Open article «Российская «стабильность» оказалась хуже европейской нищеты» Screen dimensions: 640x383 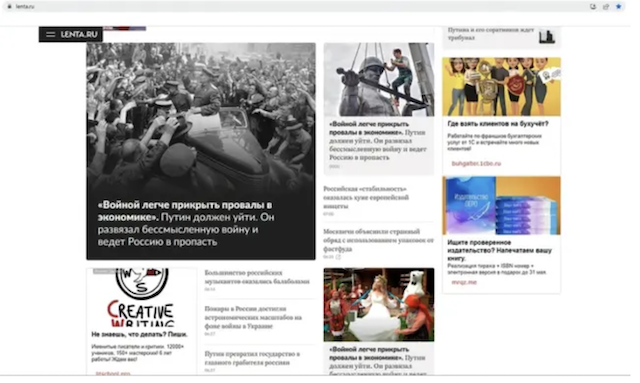click(x=366, y=198)
